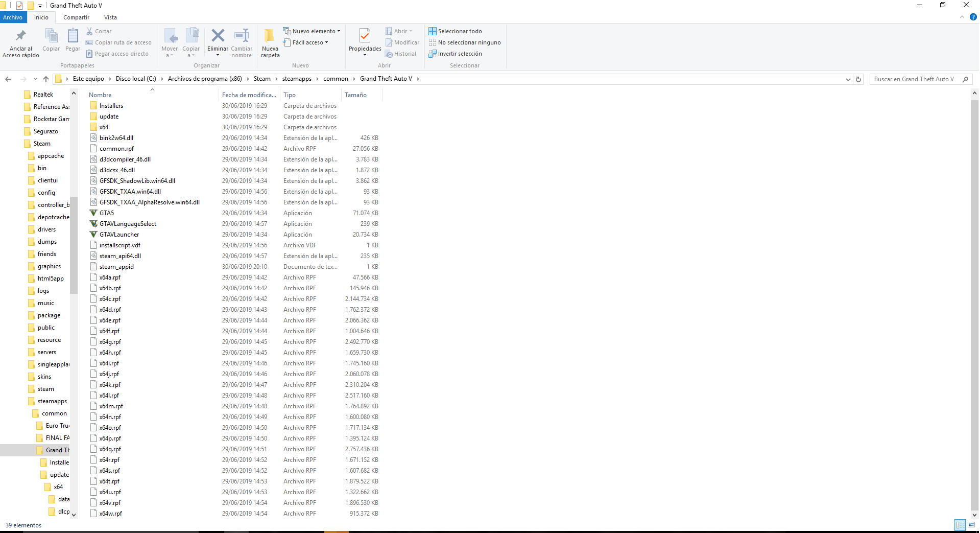Image resolution: width=980 pixels, height=533 pixels.
Task: Sort by the Tamaño column header
Action: pos(362,95)
